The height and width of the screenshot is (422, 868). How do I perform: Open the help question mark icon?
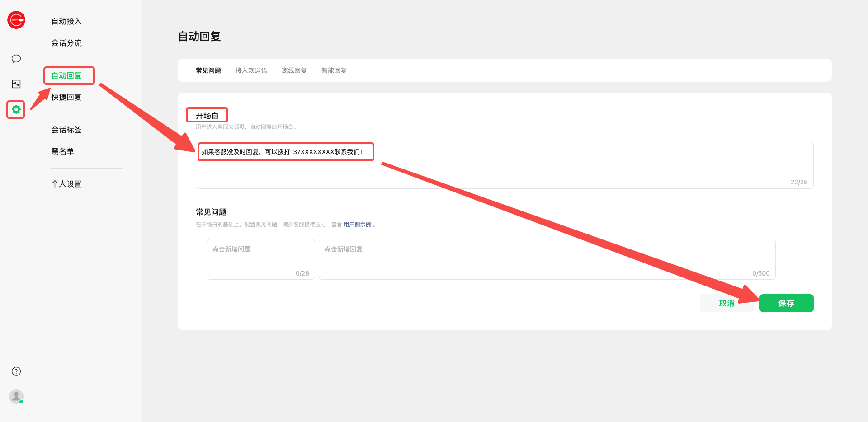coord(16,371)
